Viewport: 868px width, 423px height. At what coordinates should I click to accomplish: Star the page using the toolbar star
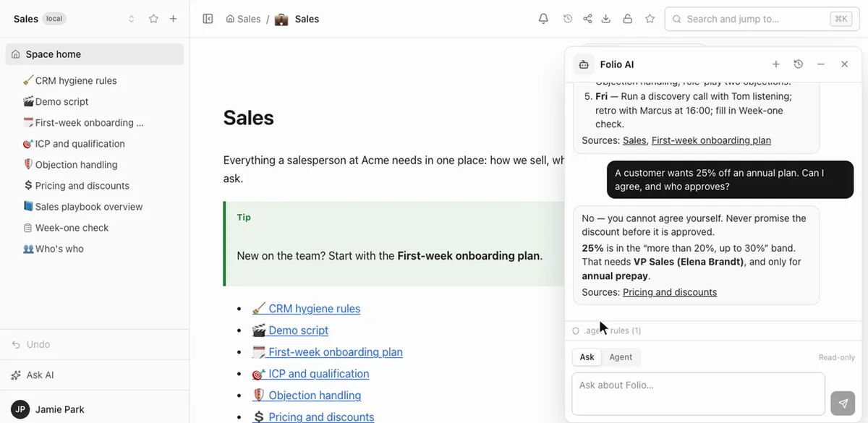point(650,19)
